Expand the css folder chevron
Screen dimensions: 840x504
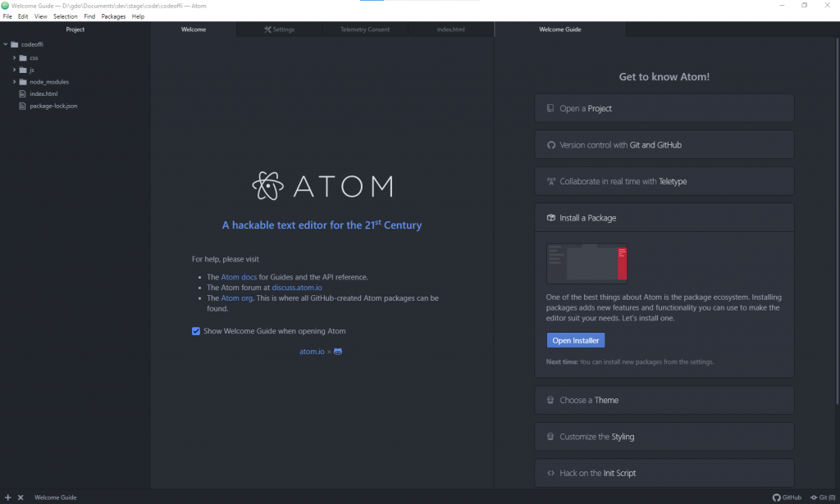(14, 58)
